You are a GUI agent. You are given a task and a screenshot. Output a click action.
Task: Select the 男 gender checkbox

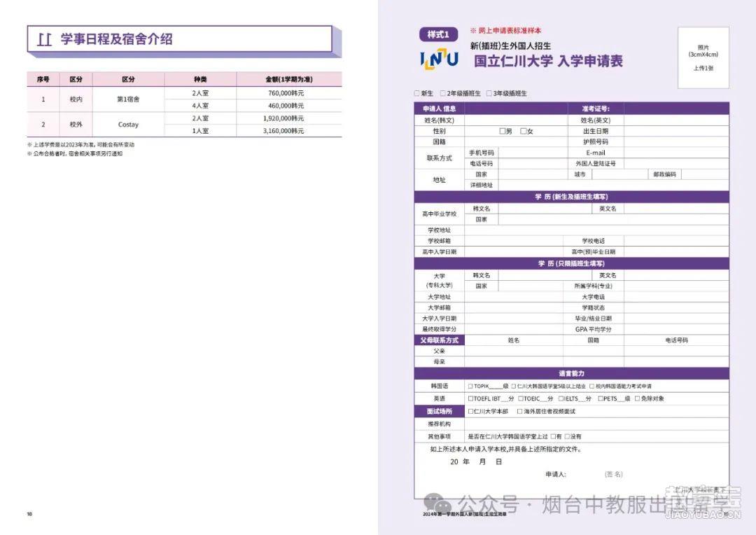(x=503, y=131)
